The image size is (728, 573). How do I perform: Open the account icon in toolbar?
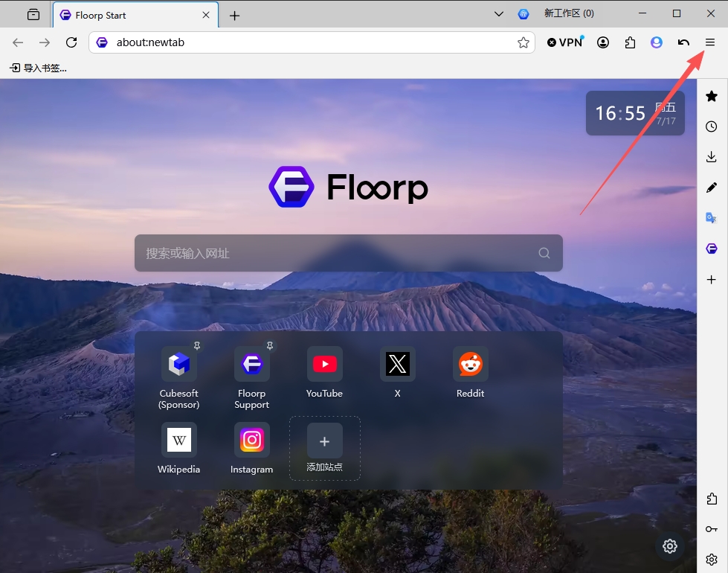click(603, 42)
